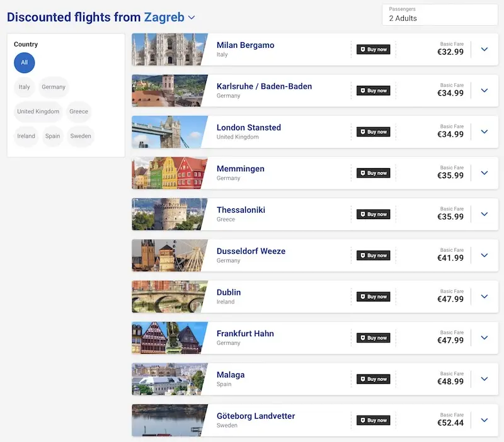Filter flights by Greece
The width and height of the screenshot is (504, 442).
[79, 111]
